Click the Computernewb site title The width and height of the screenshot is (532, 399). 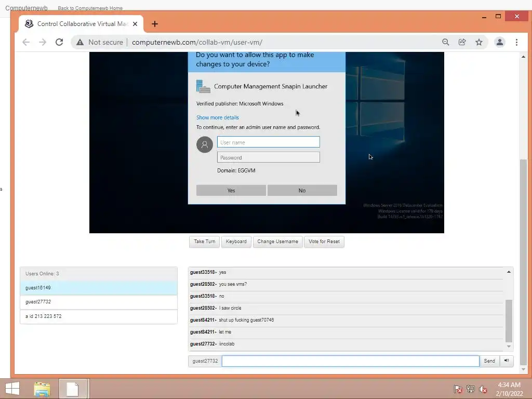click(26, 8)
